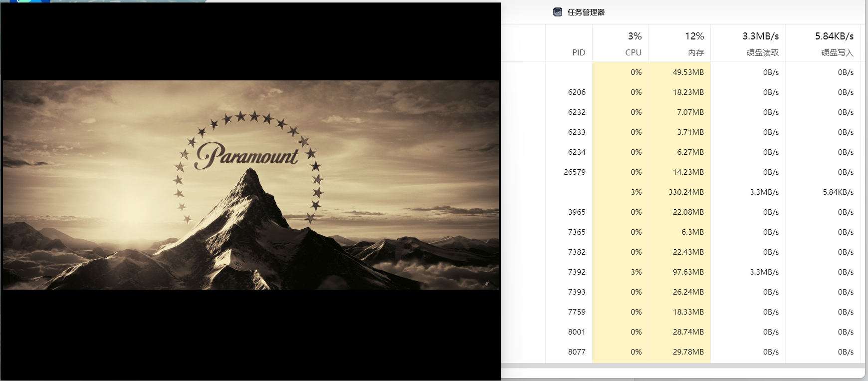This screenshot has width=868, height=381.
Task: Click the 任务管理器 window title text
Action: [x=586, y=12]
